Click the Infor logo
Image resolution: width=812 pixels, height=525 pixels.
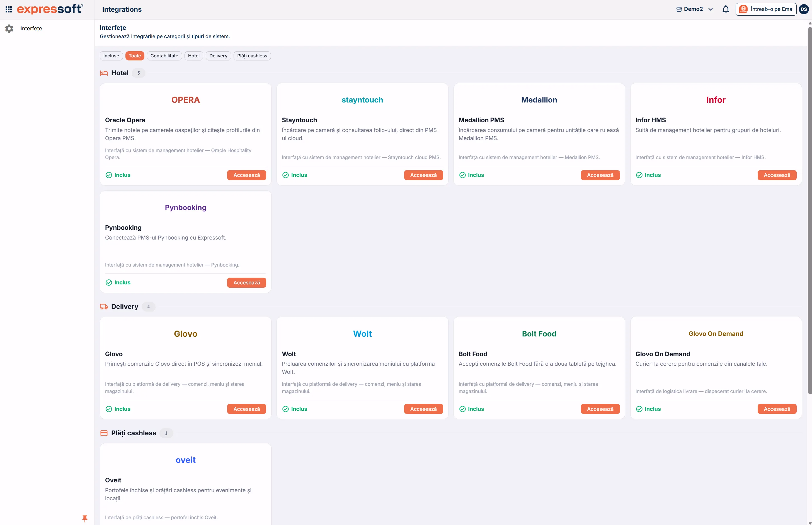pyautogui.click(x=716, y=100)
